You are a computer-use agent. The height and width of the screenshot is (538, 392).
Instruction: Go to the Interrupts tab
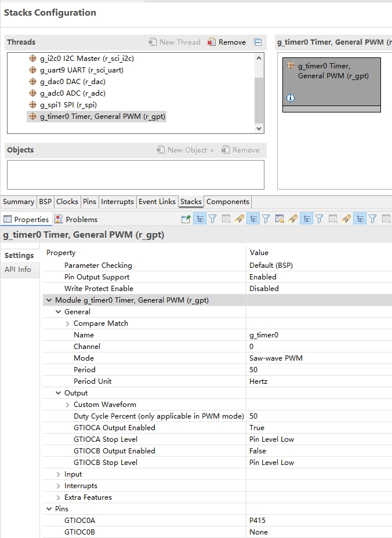pos(117,202)
